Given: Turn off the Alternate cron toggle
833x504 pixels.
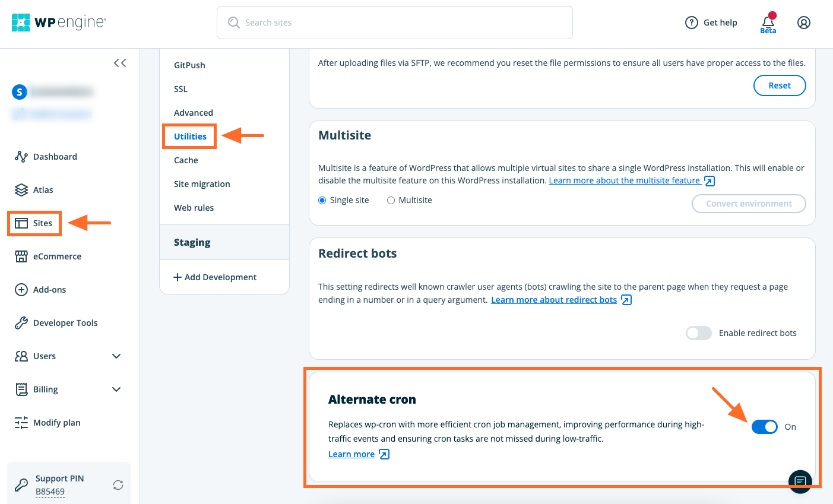Looking at the screenshot, I should 764,427.
